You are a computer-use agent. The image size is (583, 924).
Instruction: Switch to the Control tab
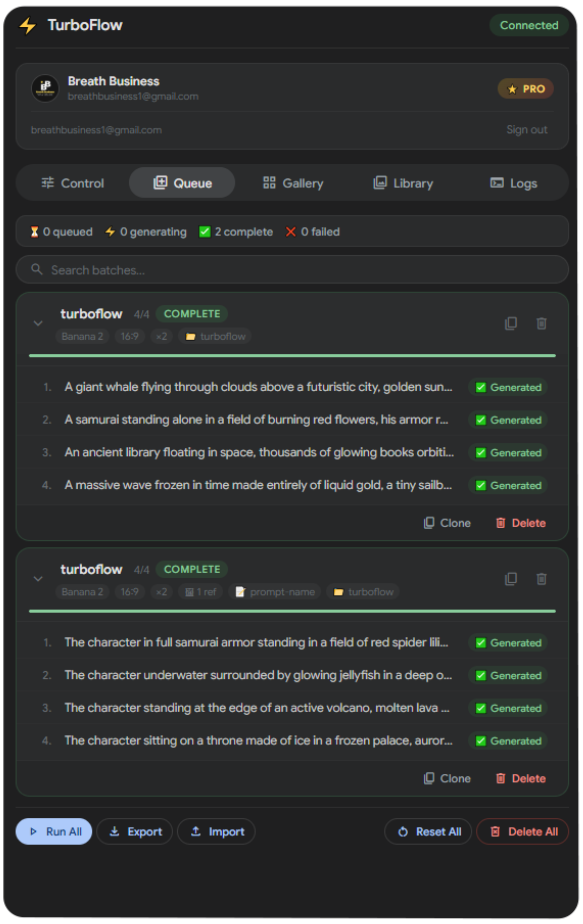pyautogui.click(x=73, y=183)
